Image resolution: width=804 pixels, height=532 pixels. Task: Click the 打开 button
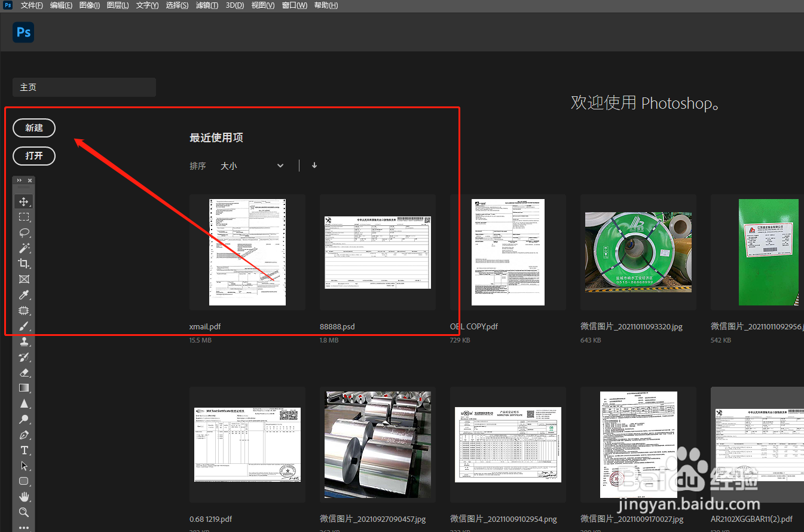(34, 156)
